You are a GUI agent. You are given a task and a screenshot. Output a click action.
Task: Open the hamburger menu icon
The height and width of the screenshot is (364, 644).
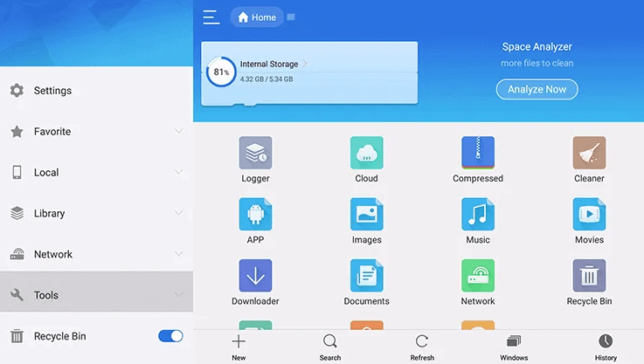click(211, 17)
